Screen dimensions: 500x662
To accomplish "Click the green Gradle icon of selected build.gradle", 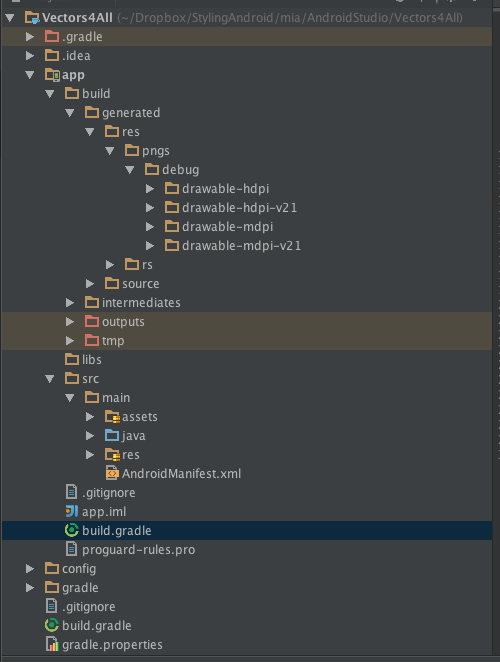I will pos(72,530).
